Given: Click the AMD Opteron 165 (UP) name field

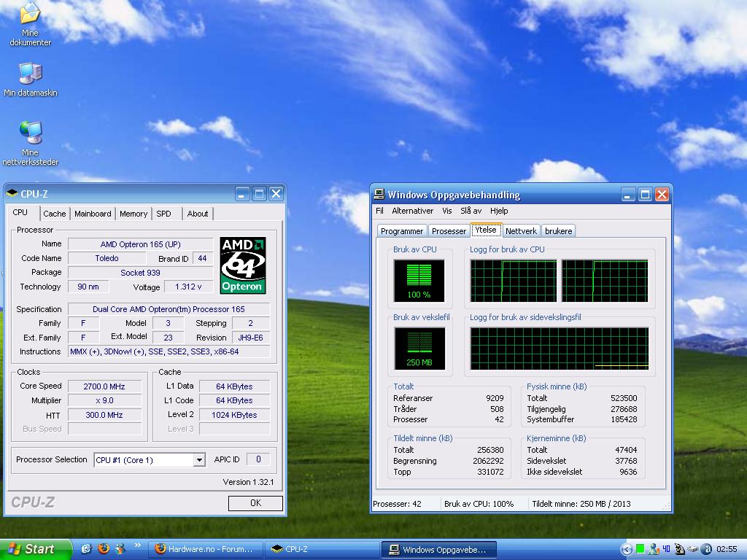Looking at the screenshot, I should click(x=140, y=244).
